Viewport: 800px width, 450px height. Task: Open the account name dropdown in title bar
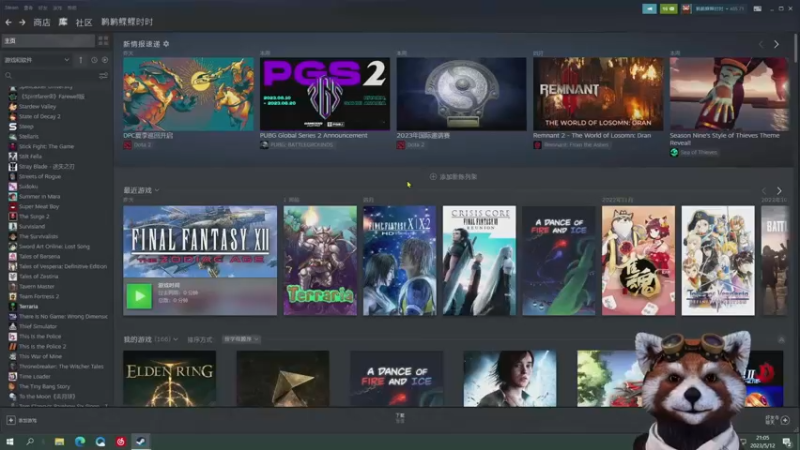719,9
